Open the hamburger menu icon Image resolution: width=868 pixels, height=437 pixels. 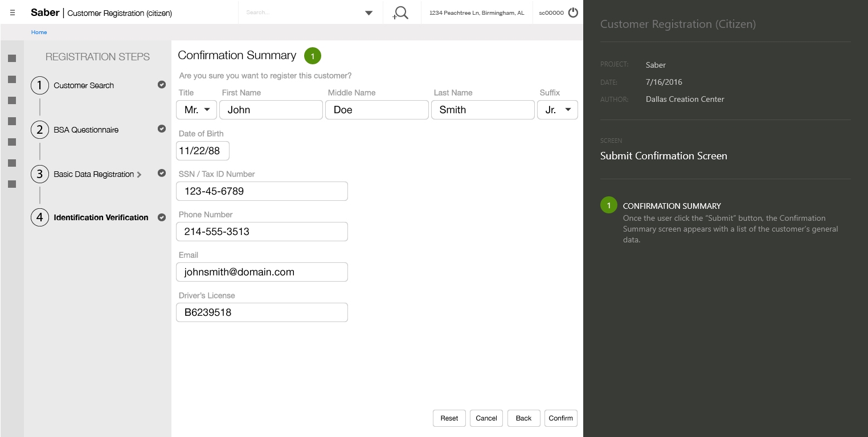pos(13,13)
